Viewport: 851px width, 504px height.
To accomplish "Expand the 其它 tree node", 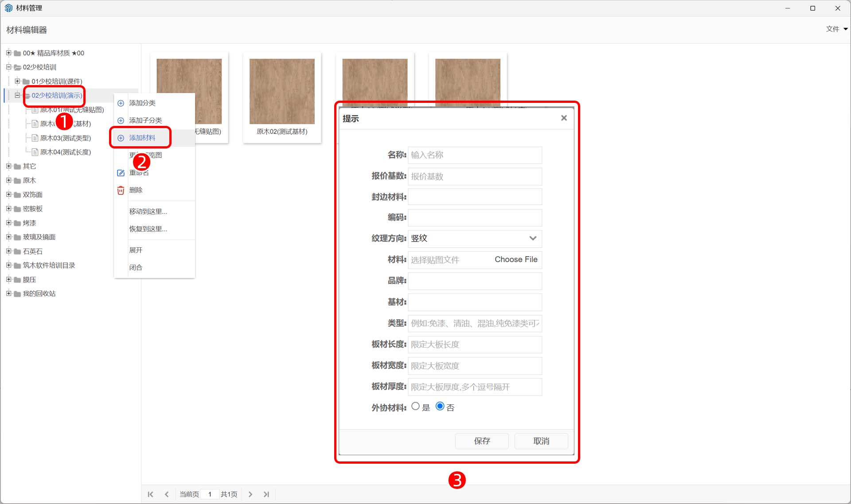I will pyautogui.click(x=9, y=166).
